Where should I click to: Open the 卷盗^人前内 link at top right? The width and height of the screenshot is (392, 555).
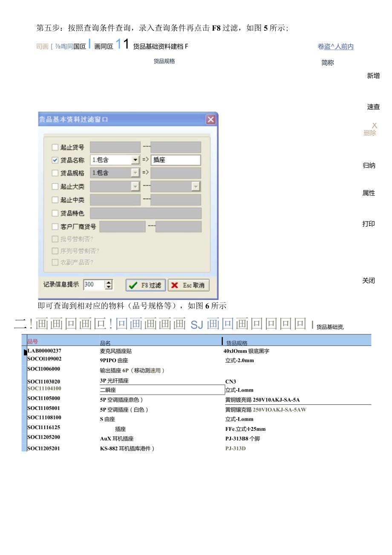pos(335,46)
